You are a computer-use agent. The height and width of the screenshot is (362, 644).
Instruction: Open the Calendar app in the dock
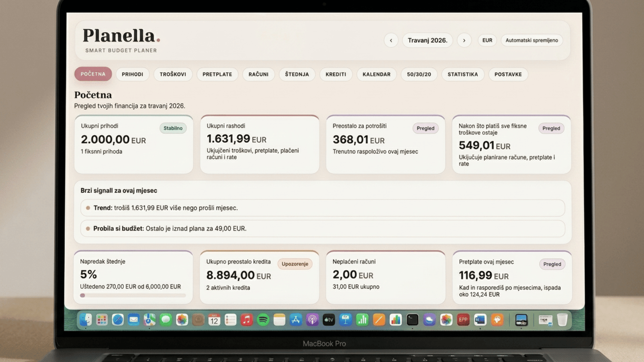(214, 320)
